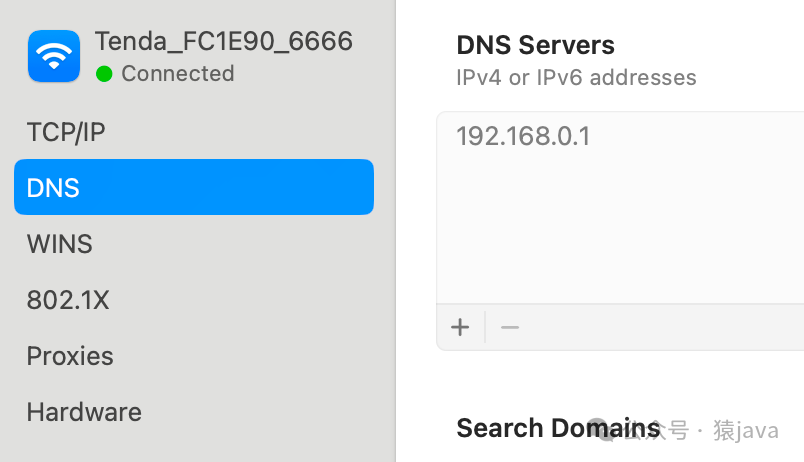Click the 猿java watermark text
804x462 pixels.
pyautogui.click(x=745, y=430)
